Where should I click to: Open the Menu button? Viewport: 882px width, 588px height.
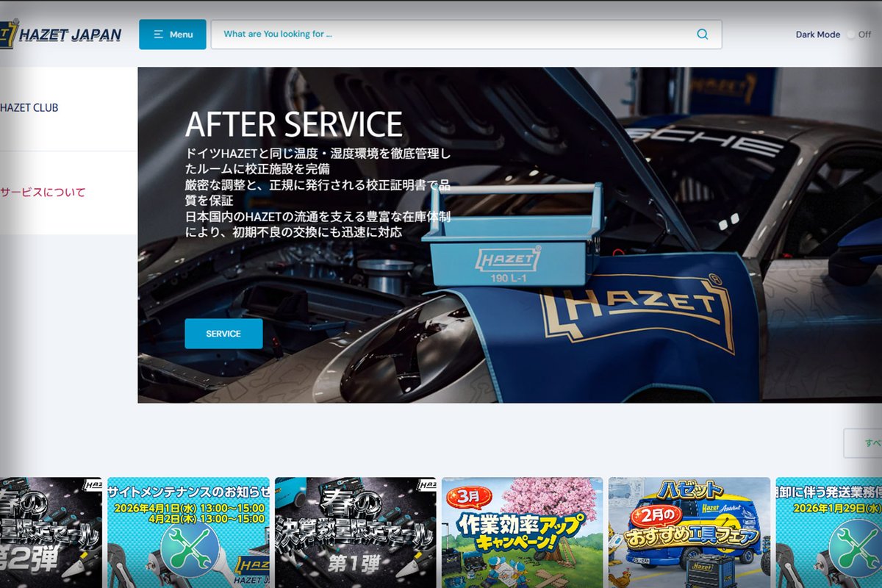click(173, 35)
